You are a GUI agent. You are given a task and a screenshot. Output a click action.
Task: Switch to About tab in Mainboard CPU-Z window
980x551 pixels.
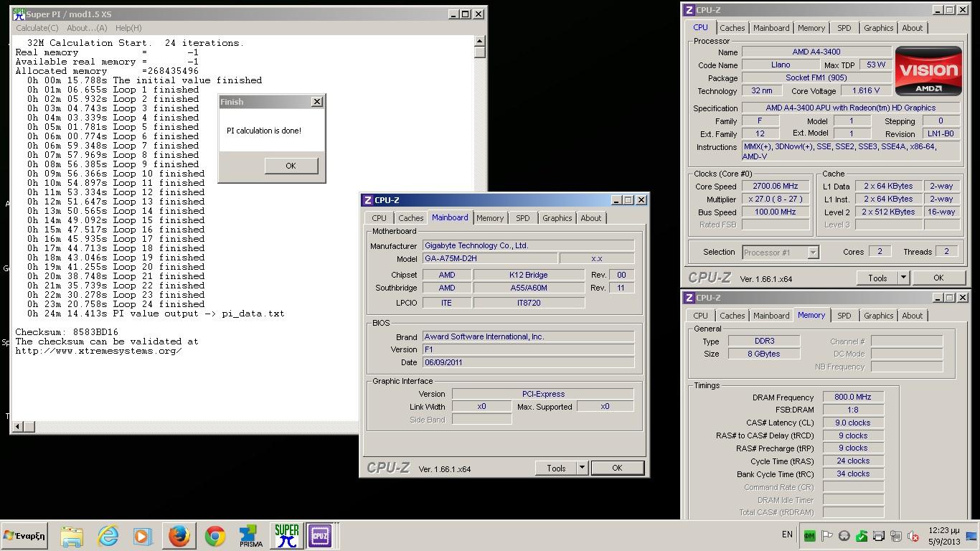(x=591, y=218)
